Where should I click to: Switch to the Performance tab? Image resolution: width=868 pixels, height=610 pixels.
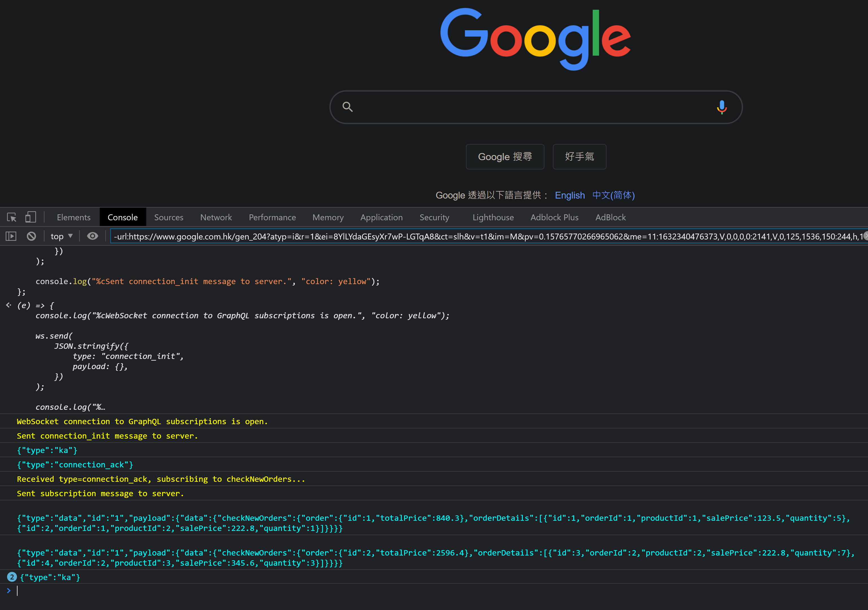tap(272, 217)
